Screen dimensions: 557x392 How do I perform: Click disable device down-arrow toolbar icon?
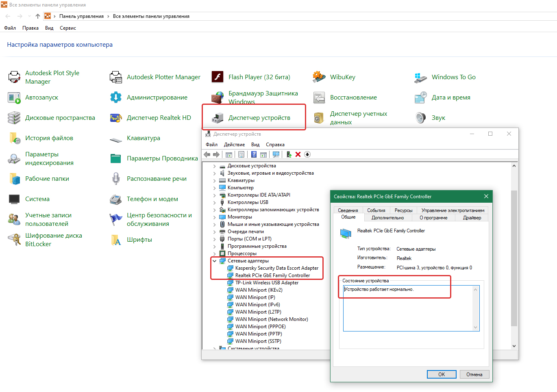coord(307,154)
